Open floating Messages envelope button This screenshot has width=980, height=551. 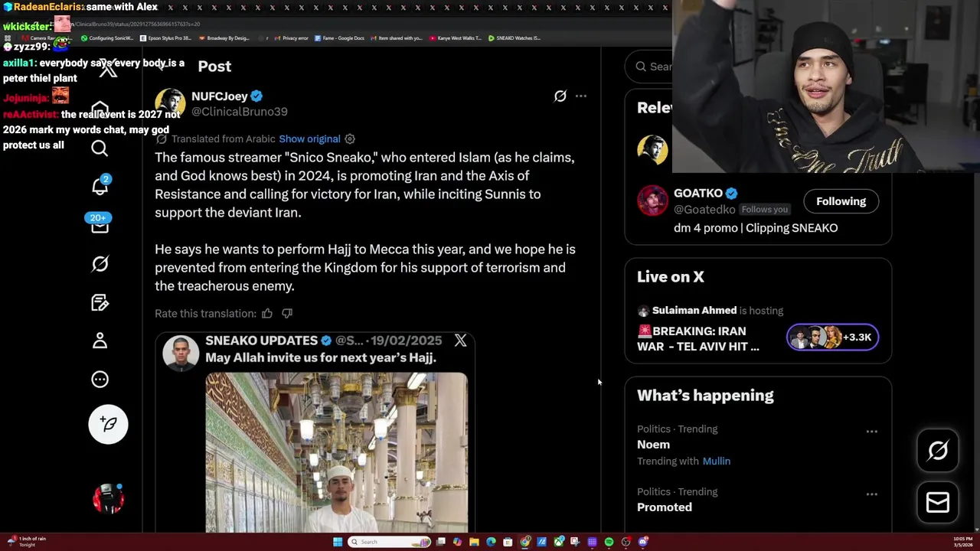[938, 502]
